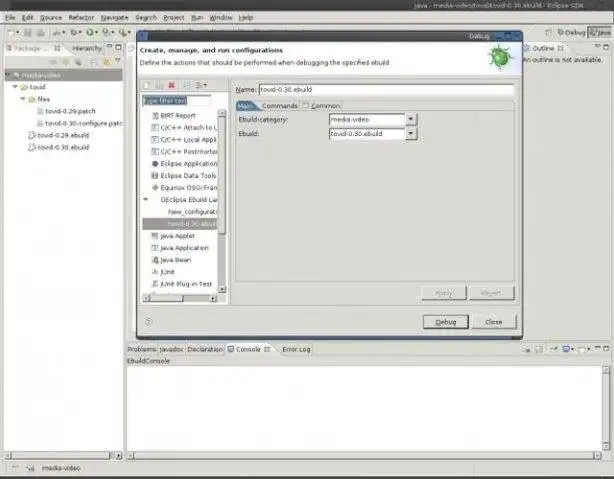Open the Source menu
This screenshot has height=479, width=614.
click(x=51, y=18)
